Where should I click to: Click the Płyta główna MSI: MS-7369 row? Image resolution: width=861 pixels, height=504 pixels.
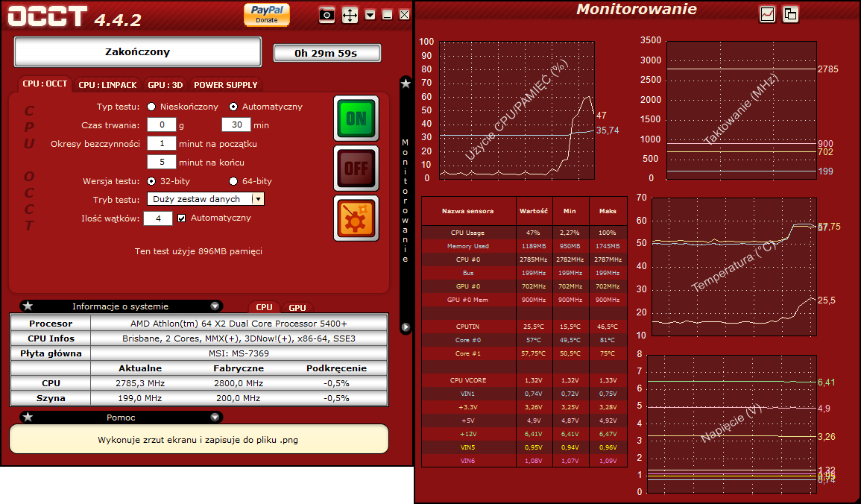199,353
